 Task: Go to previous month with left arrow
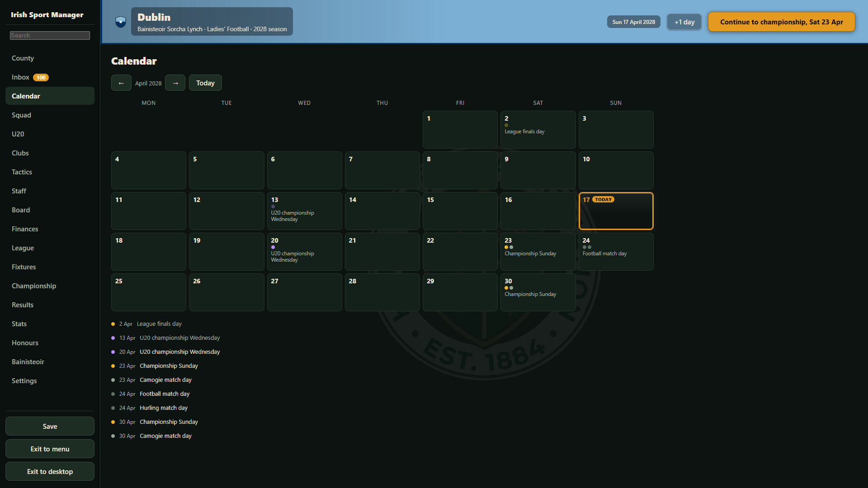(x=121, y=83)
